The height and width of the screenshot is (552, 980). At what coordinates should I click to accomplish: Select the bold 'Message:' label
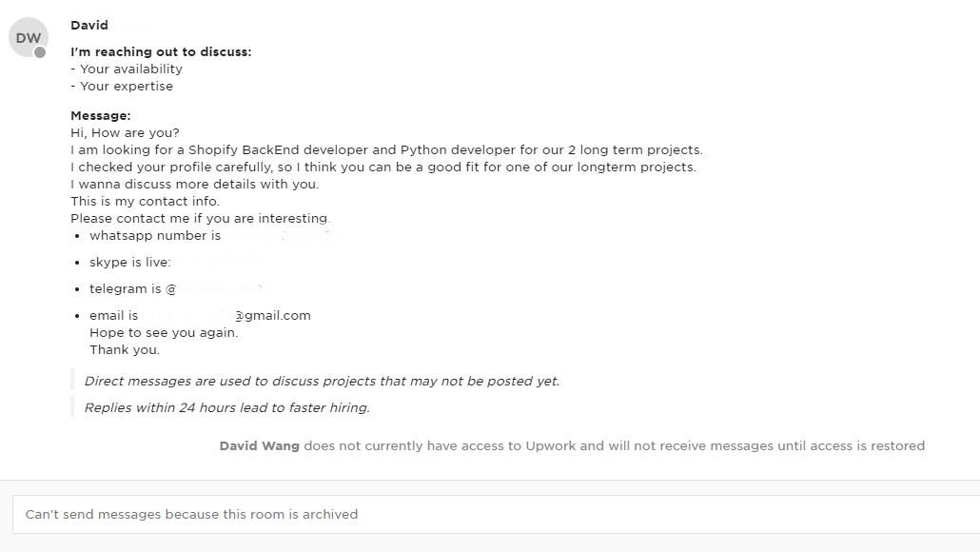(101, 116)
